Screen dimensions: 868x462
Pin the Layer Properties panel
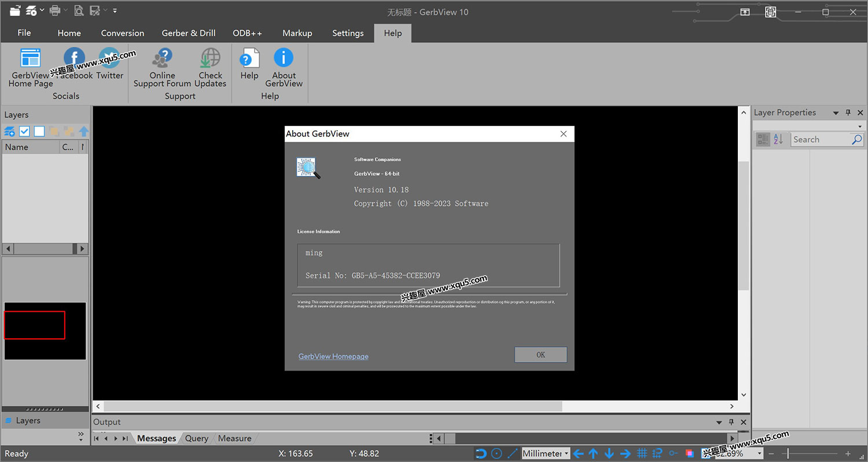point(848,113)
